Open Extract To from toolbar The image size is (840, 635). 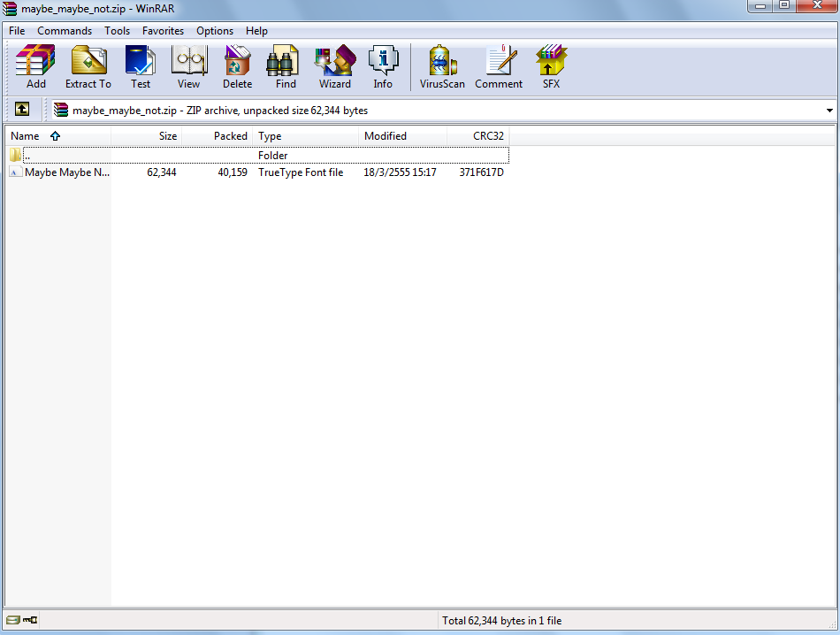click(88, 67)
